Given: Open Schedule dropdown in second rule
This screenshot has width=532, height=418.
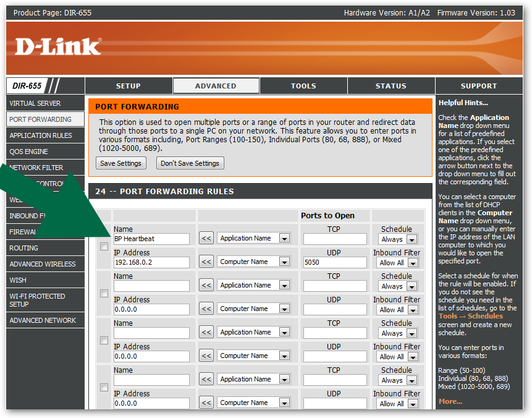Looking at the screenshot, I should click(398, 286).
